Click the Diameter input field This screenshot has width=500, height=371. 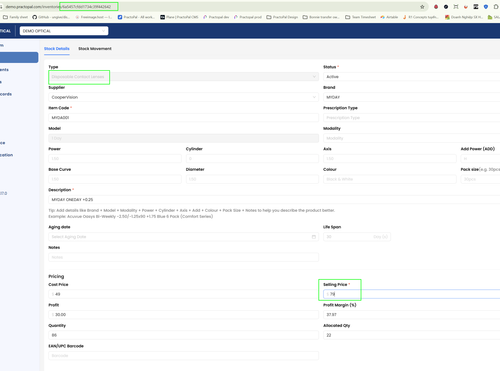coord(252,179)
